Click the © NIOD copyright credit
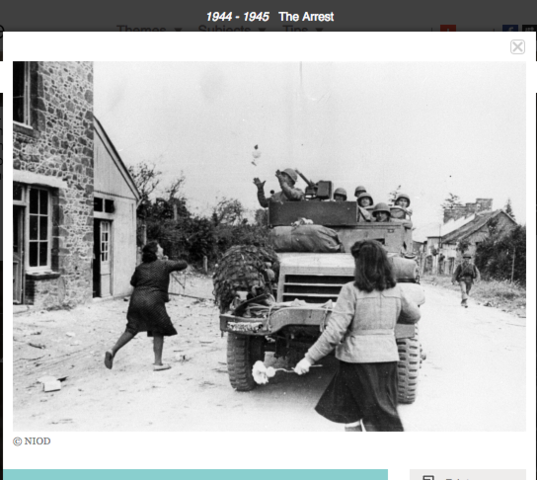This screenshot has height=480, width=537. 32,441
